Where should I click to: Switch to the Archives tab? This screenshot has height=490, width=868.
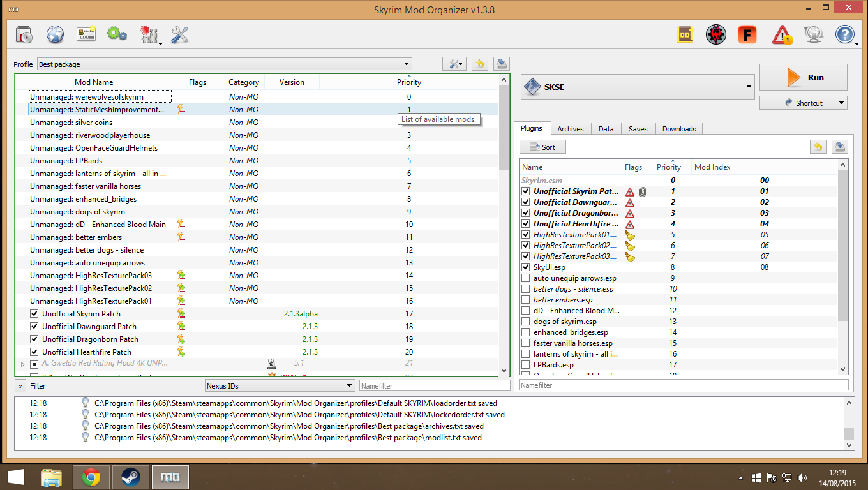pos(570,129)
